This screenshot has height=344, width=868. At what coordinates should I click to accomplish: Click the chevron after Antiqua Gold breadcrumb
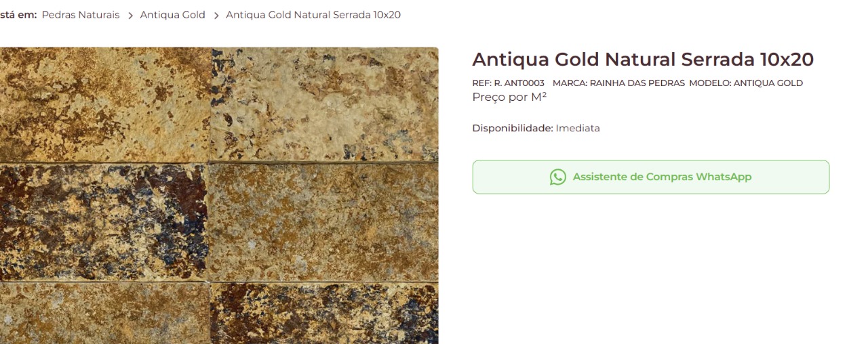216,15
